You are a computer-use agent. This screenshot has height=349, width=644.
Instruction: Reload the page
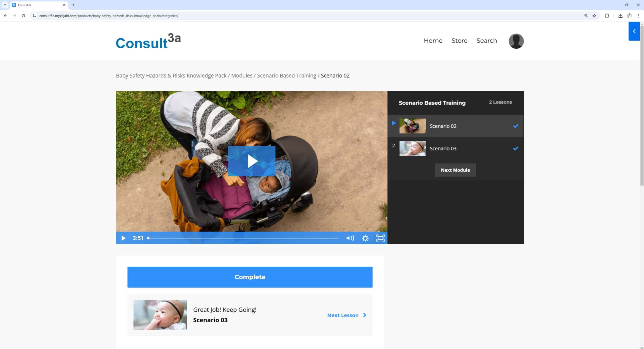23,16
